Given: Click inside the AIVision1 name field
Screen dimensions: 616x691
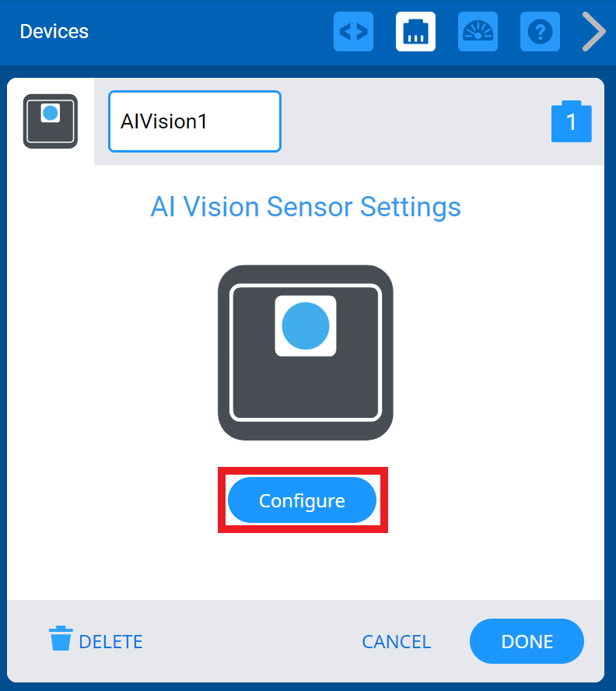Looking at the screenshot, I should pos(194,121).
